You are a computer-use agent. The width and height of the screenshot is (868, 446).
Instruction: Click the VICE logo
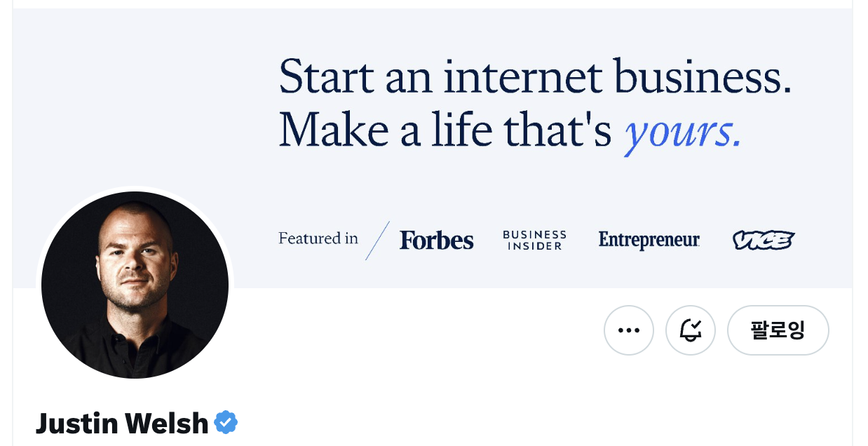pyautogui.click(x=764, y=241)
